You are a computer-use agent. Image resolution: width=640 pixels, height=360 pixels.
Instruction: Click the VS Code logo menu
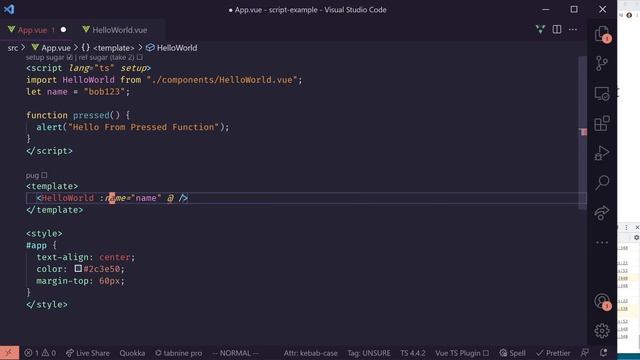(x=9, y=9)
